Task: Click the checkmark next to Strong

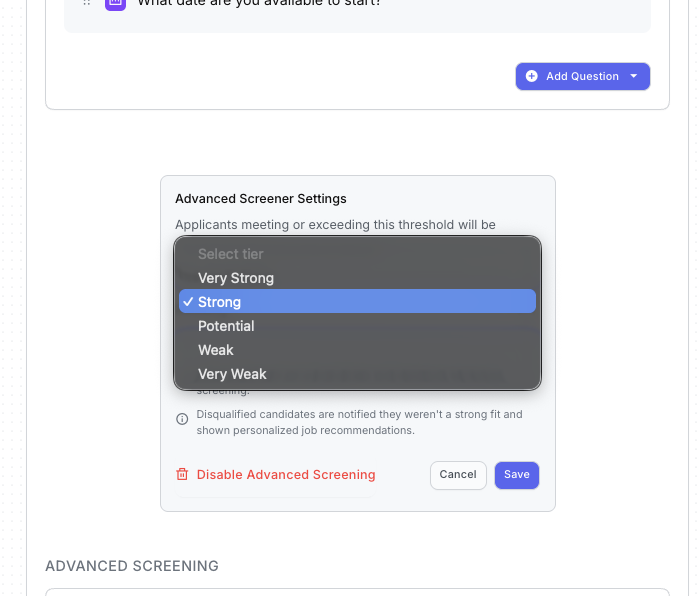Action: (188, 302)
